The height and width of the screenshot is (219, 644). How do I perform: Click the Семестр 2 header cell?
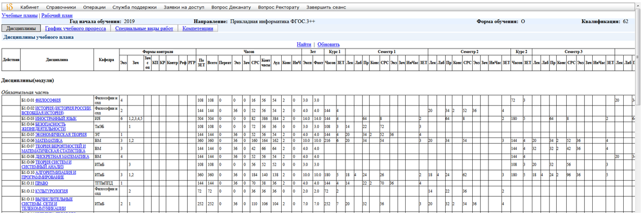point(469,52)
